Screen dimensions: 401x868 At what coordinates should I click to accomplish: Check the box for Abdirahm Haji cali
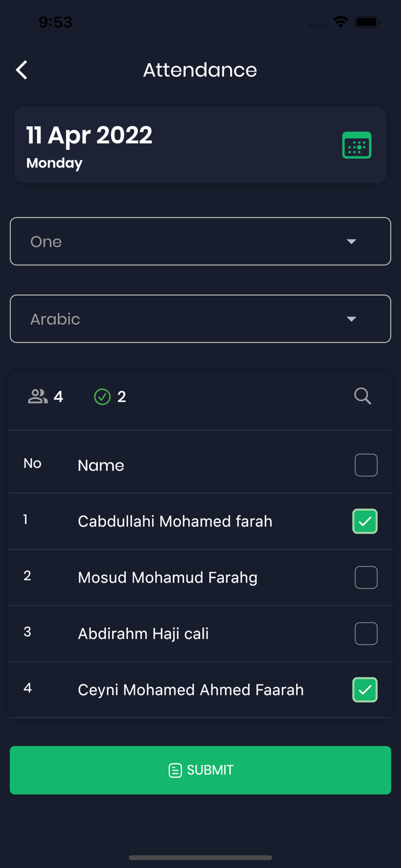[x=366, y=634]
